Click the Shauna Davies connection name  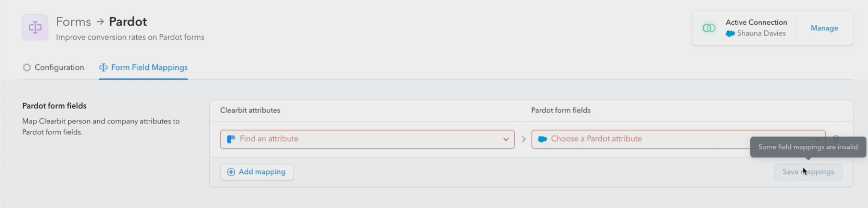[761, 33]
